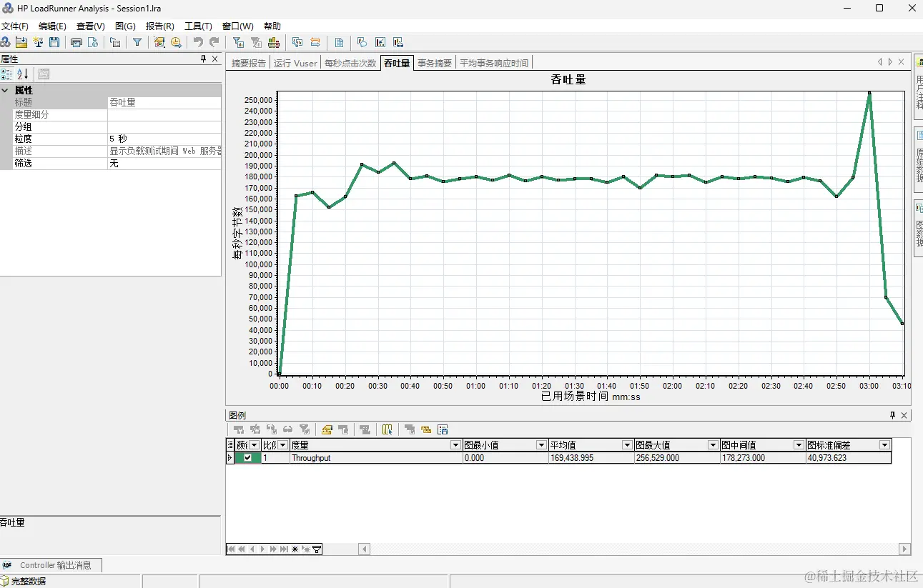The image size is (923, 588).
Task: Uncheck the Throughput measurement checkbox
Action: click(247, 458)
